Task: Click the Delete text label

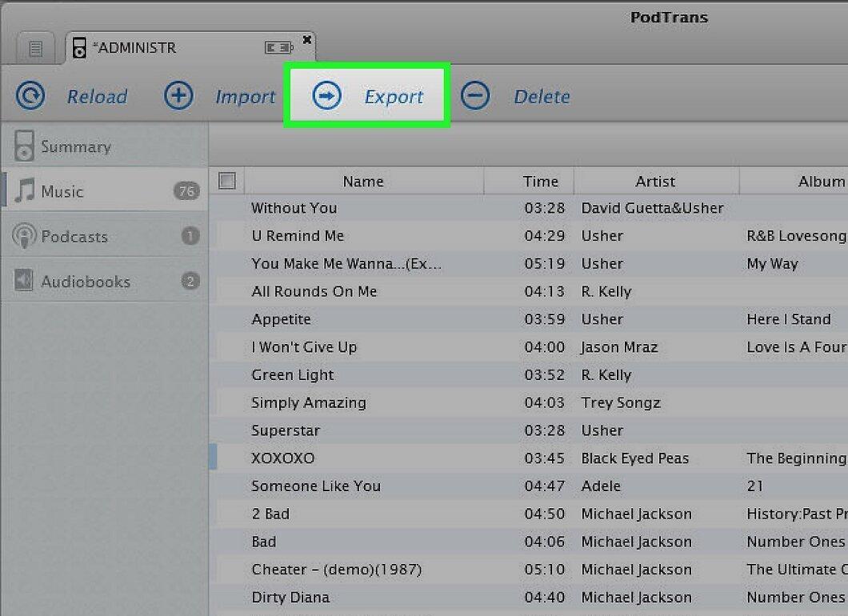Action: tap(542, 97)
